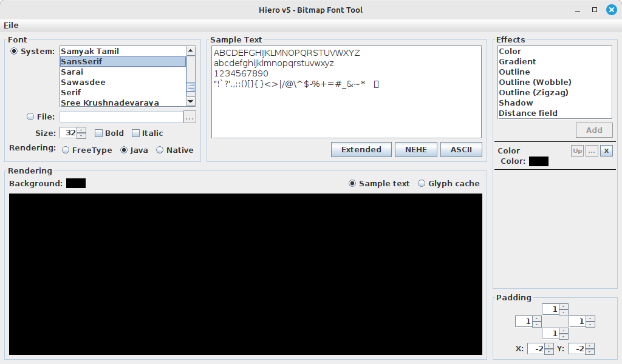Click the font list scroll up arrow
The width and height of the screenshot is (622, 364).
click(x=191, y=51)
